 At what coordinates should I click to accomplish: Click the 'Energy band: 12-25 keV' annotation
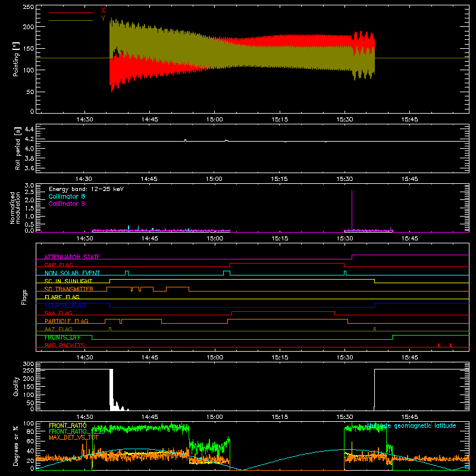tap(86, 189)
